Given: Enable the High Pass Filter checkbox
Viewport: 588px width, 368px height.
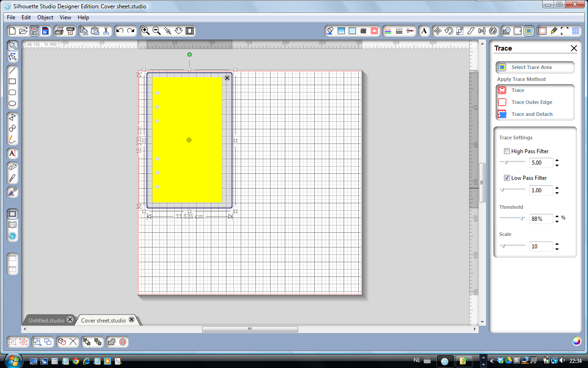Looking at the screenshot, I should tap(507, 151).
